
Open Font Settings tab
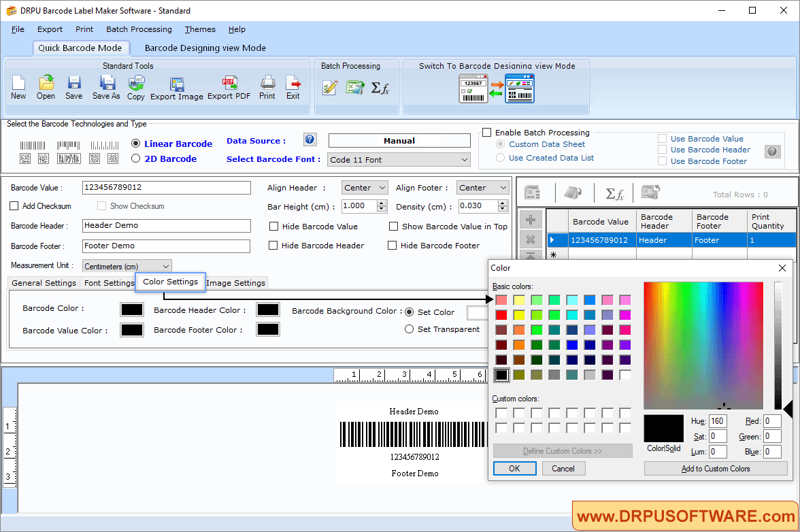click(x=109, y=282)
